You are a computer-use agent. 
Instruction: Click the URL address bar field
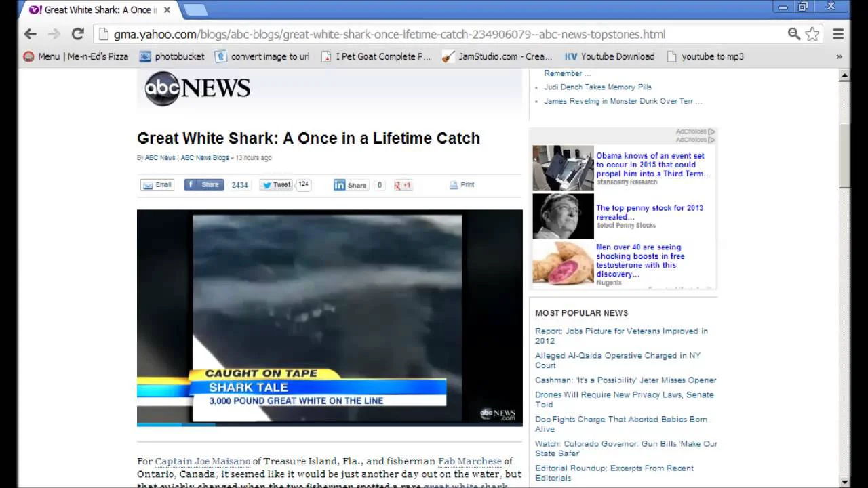[441, 34]
